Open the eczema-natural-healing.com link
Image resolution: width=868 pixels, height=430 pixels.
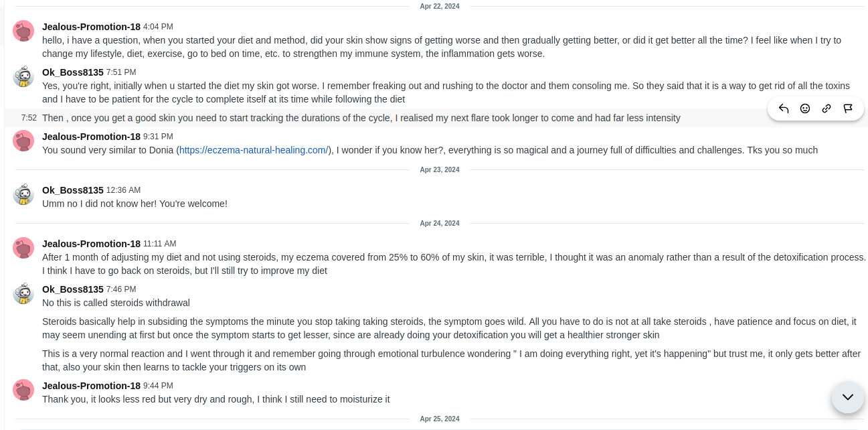point(254,150)
